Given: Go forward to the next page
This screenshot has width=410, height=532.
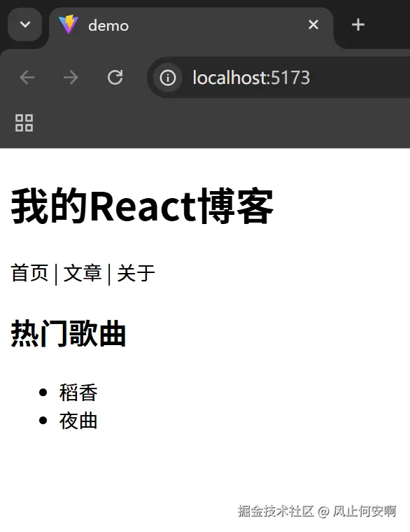Looking at the screenshot, I should [71, 78].
